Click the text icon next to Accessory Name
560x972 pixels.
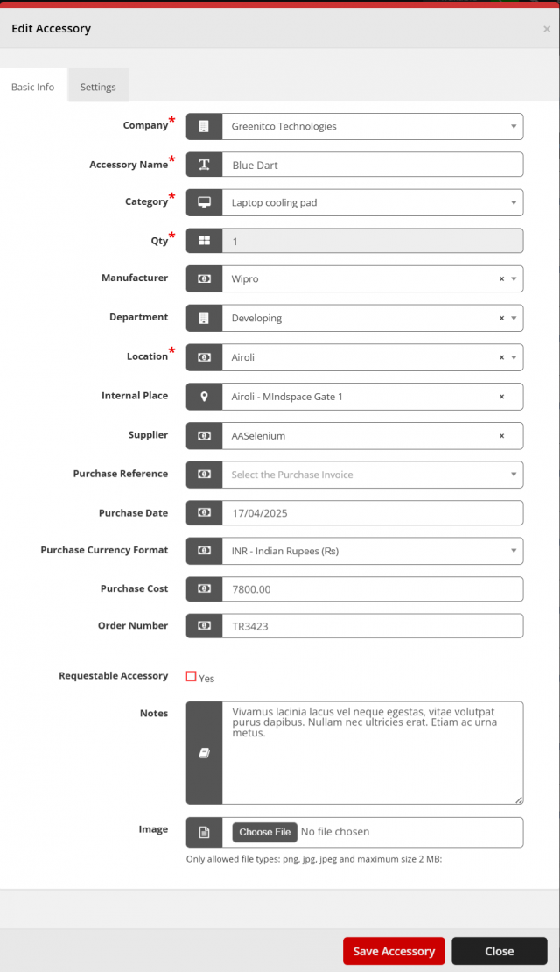tap(204, 165)
